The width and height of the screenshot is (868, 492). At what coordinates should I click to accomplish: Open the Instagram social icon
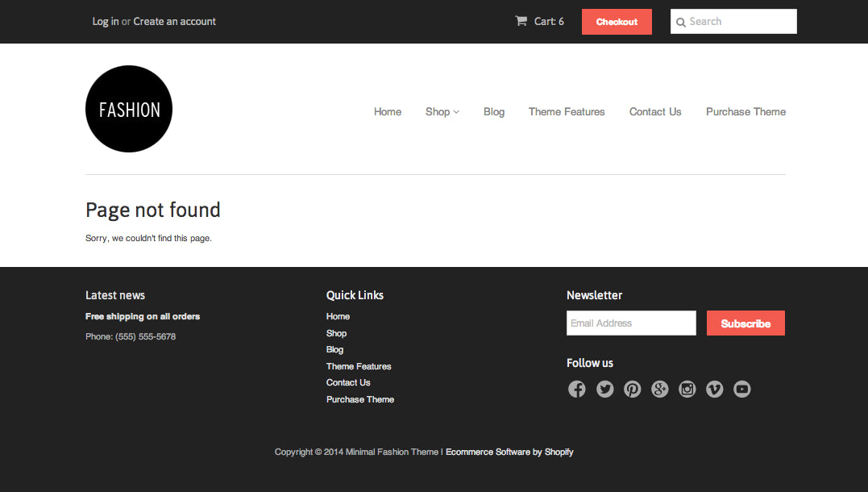tap(687, 390)
